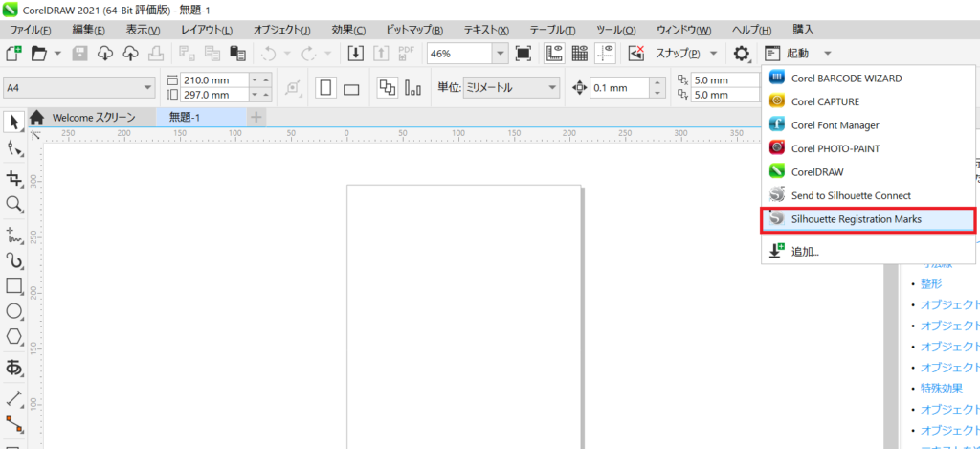
Task: Select the Crop tool
Action: click(13, 179)
